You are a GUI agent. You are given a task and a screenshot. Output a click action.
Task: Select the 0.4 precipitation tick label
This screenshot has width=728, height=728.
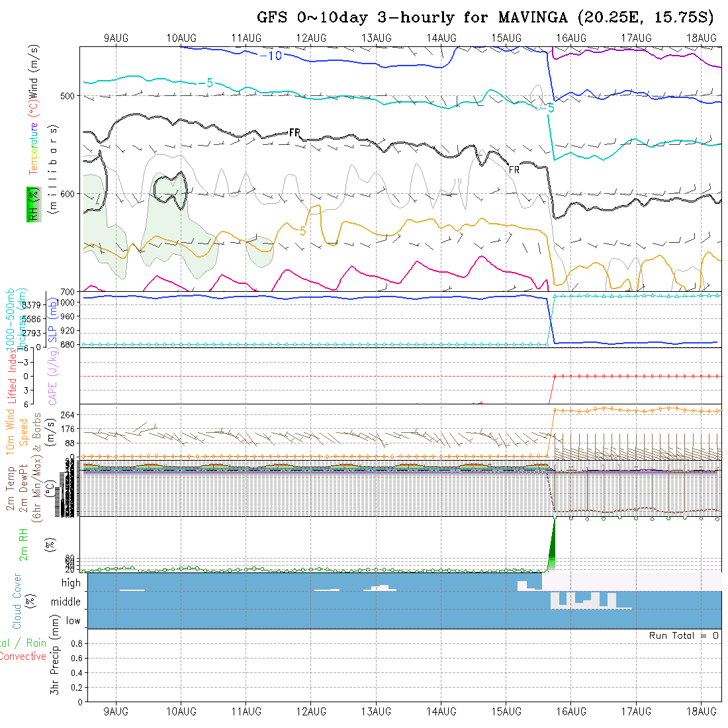click(77, 673)
